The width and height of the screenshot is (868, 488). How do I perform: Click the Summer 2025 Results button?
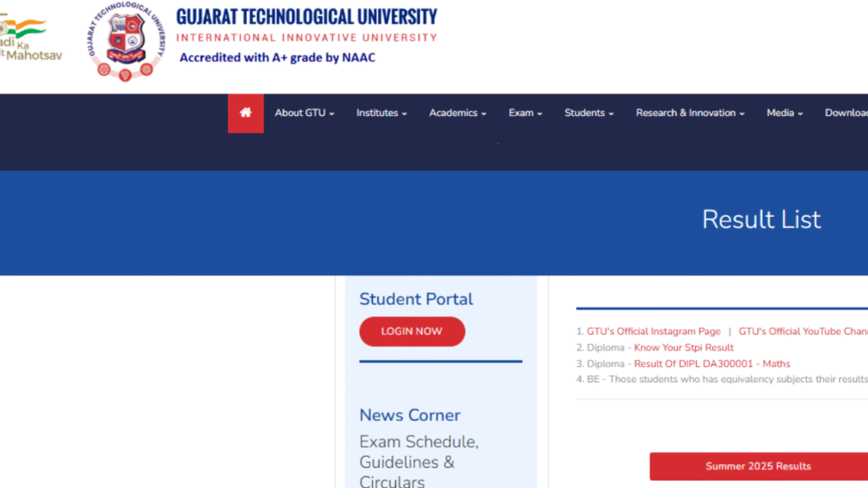click(758, 466)
